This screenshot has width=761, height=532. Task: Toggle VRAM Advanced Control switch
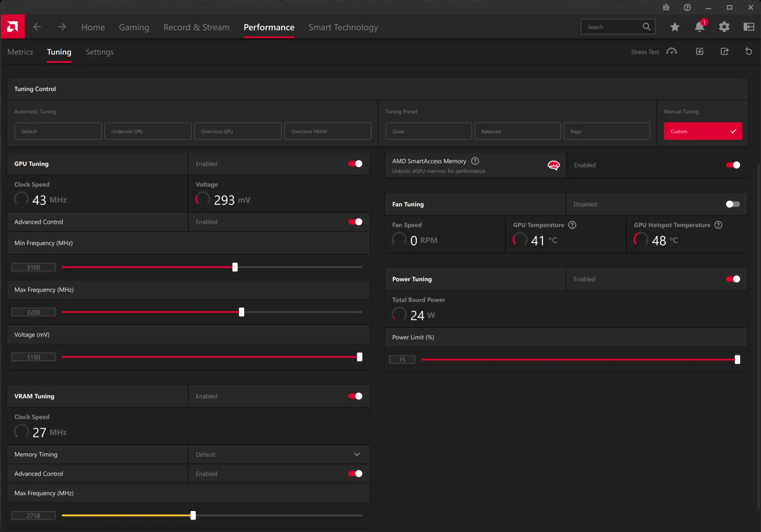coord(355,473)
